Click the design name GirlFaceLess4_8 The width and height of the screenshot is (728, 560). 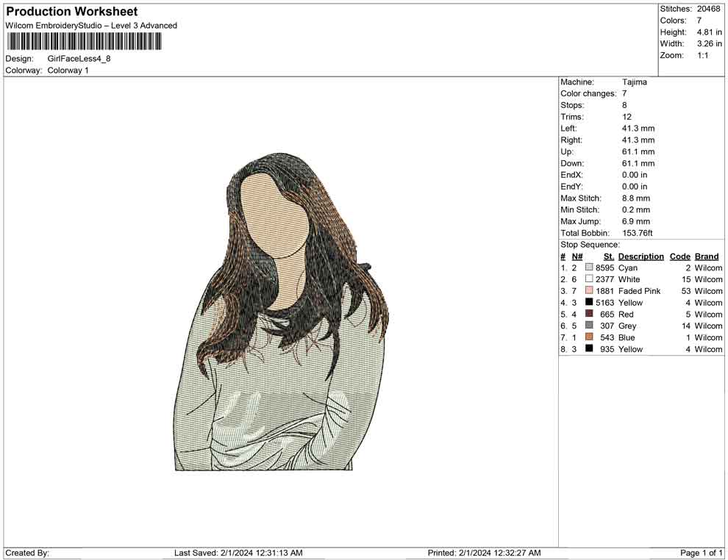(79, 59)
